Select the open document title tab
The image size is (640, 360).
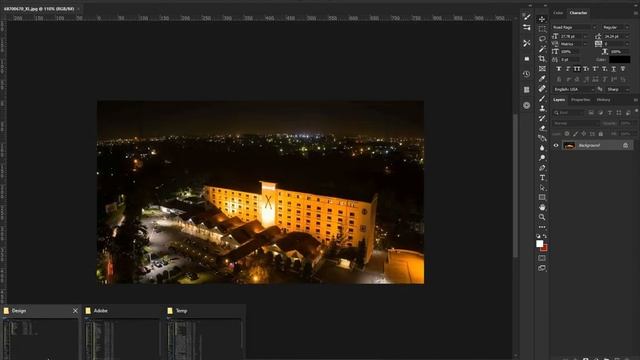pyautogui.click(x=39, y=8)
